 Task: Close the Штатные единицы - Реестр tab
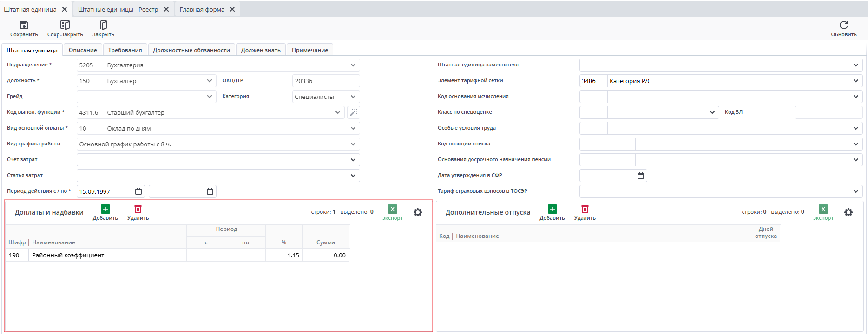(x=166, y=9)
